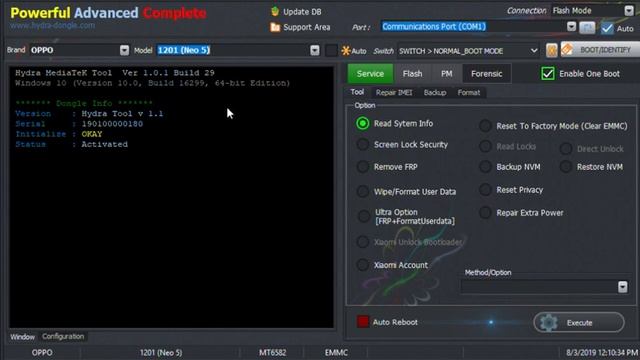Select Direct Unlock option

(566, 149)
